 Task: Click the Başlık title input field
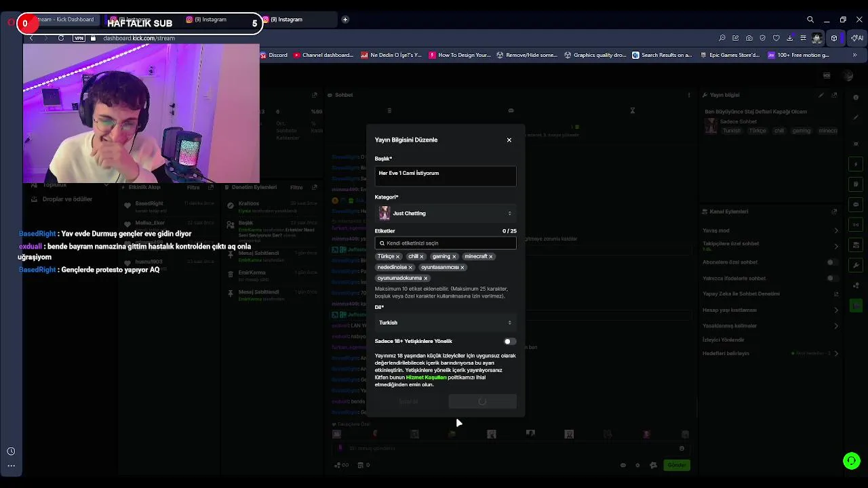(x=446, y=176)
